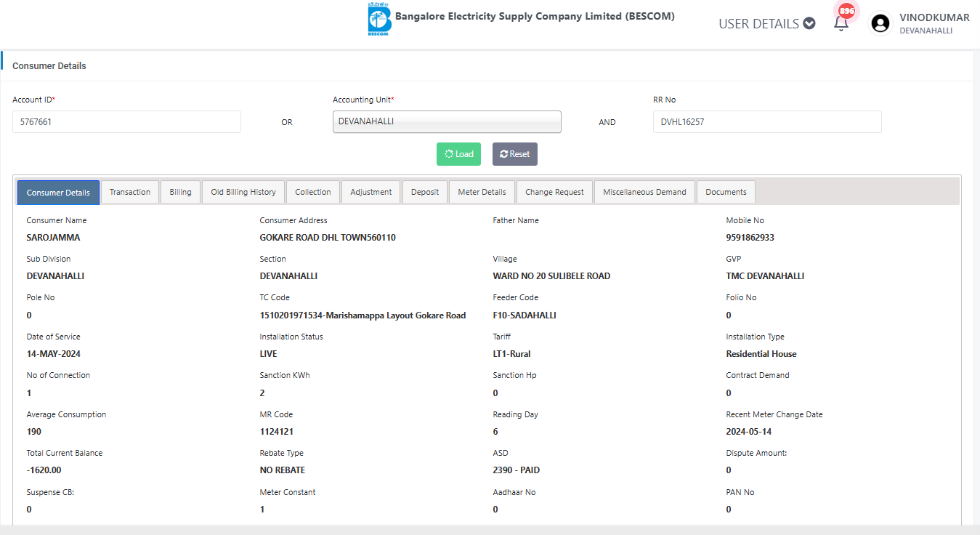
Task: Open the notifications bell icon
Action: click(x=841, y=24)
